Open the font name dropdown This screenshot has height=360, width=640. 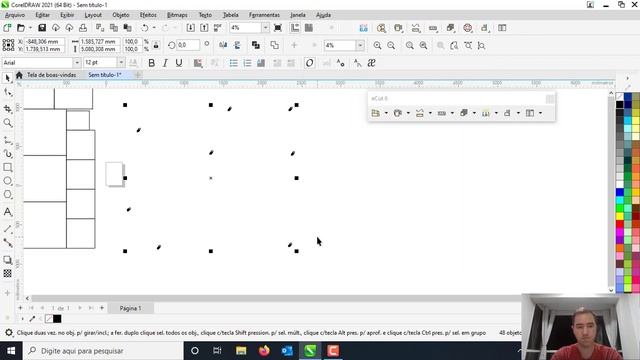76,63
